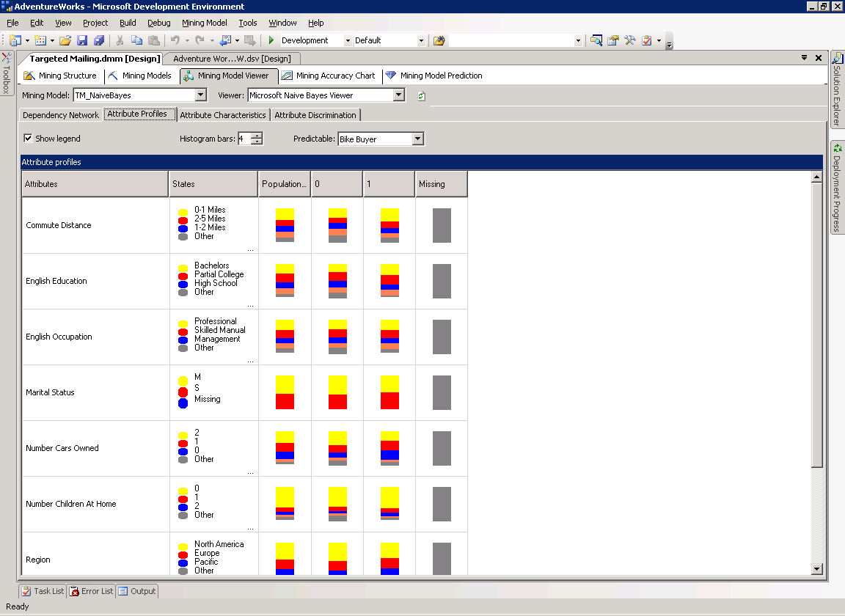The image size is (845, 616).
Task: Open the Toolbox side panel tab
Action: coord(6,73)
